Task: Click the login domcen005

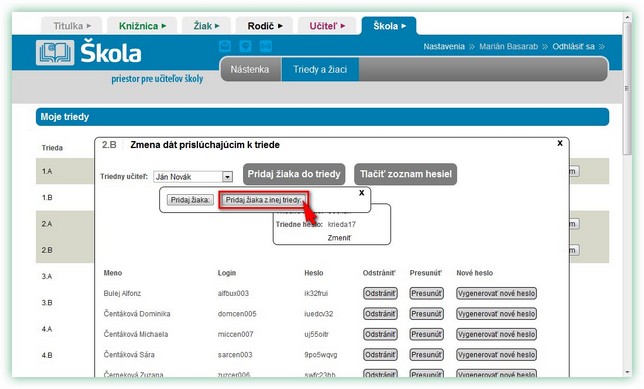Action: 237,314
